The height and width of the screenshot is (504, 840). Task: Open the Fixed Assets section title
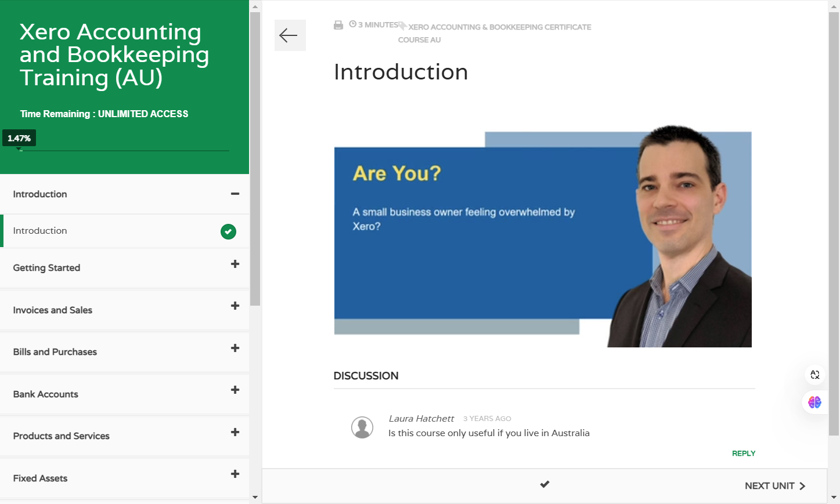(x=41, y=478)
